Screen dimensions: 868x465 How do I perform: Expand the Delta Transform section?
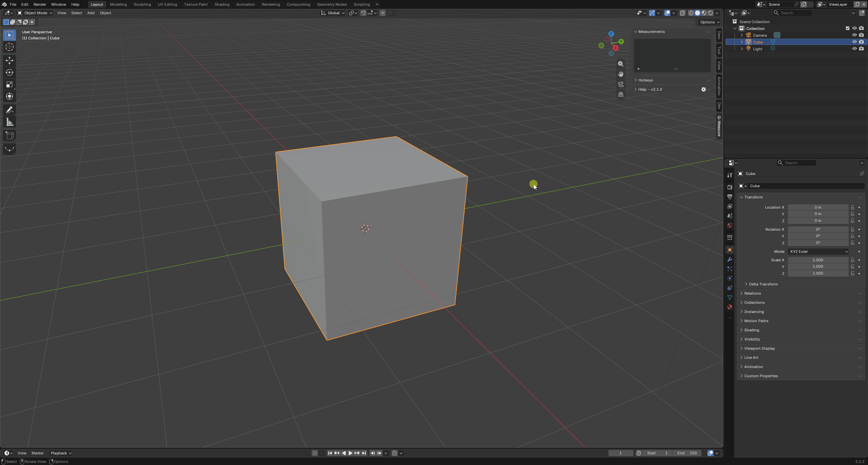pos(763,284)
